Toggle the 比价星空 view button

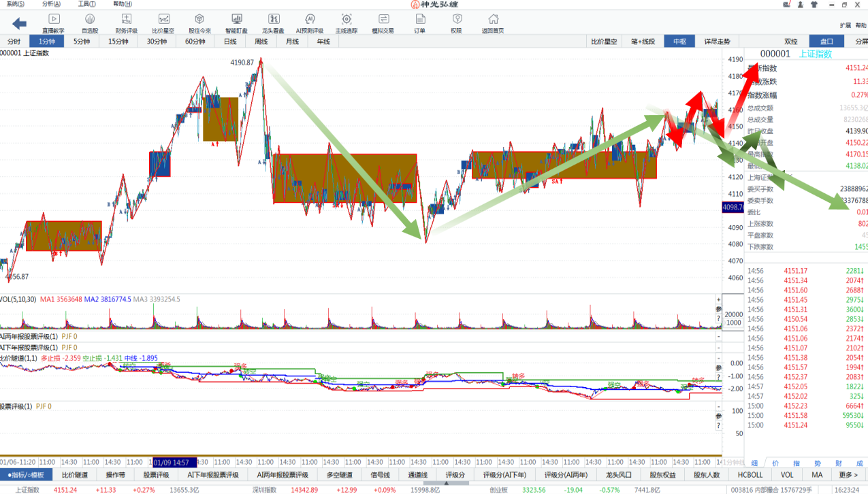(604, 42)
